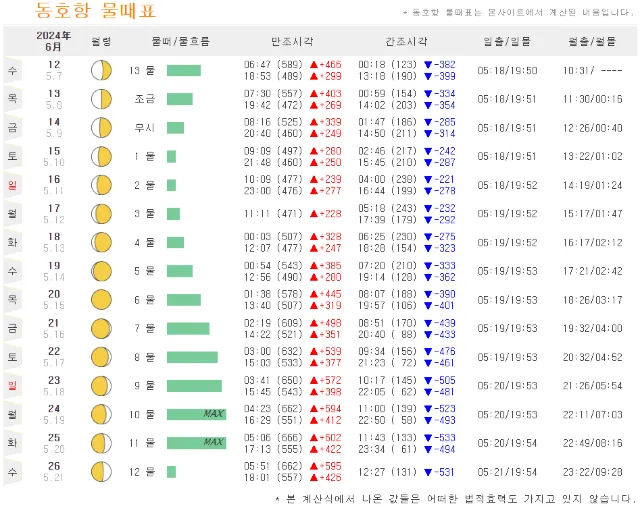Select the moon phase icon for June 23
This screenshot has width=640, height=506.
[x=100, y=385]
